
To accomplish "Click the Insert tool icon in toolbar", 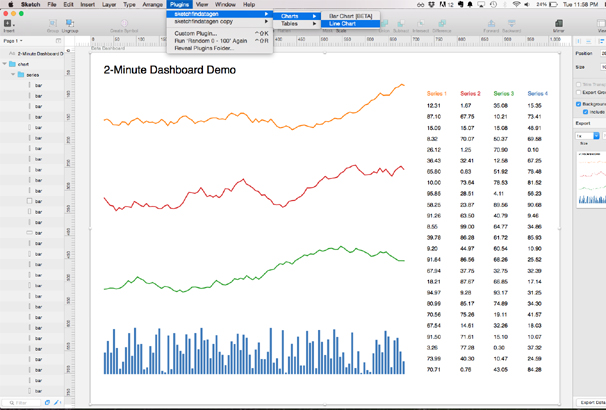I will pos(8,24).
